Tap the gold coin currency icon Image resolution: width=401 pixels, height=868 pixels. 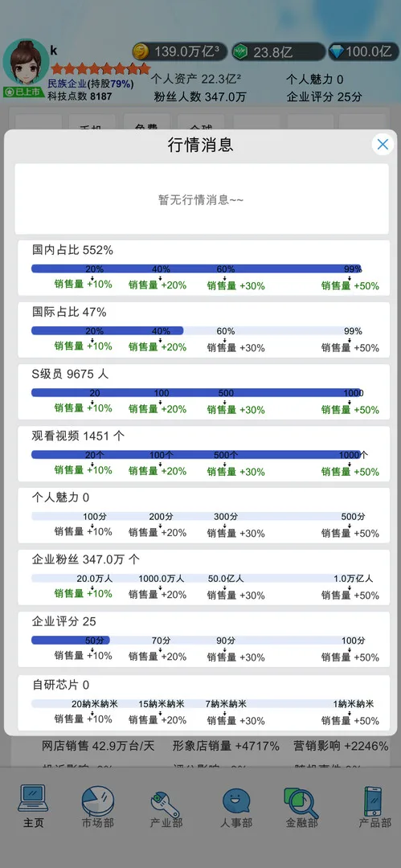coord(141,52)
